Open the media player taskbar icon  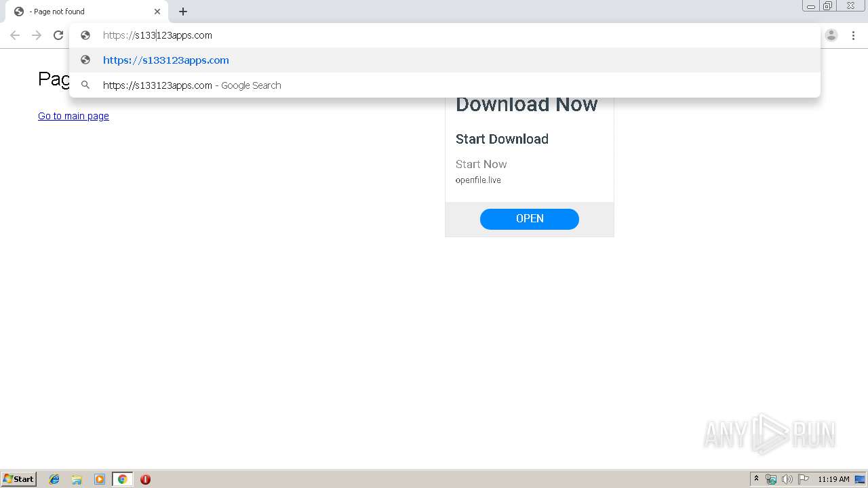click(100, 479)
